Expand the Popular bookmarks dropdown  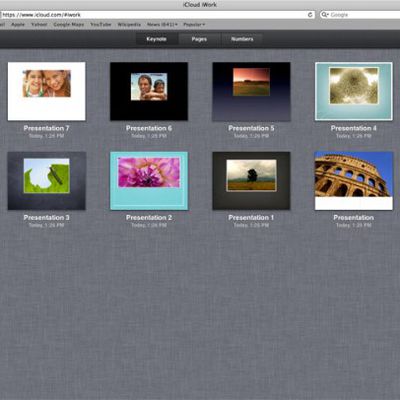(x=194, y=25)
